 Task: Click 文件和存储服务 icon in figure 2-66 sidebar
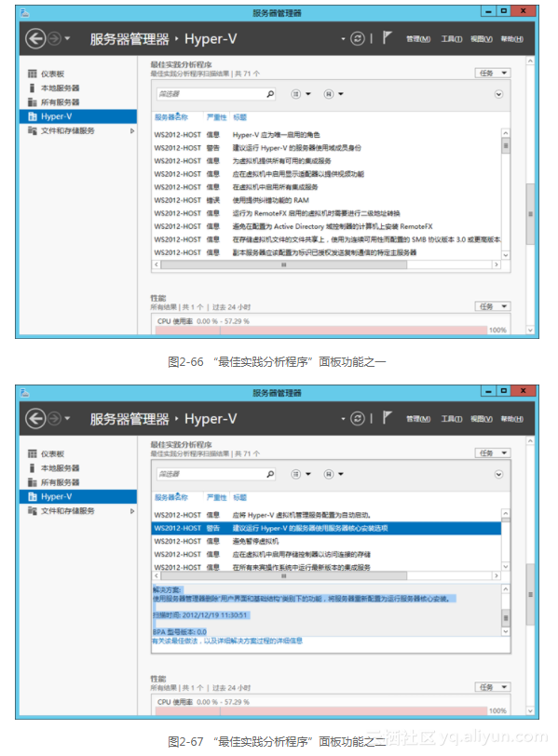[33, 130]
